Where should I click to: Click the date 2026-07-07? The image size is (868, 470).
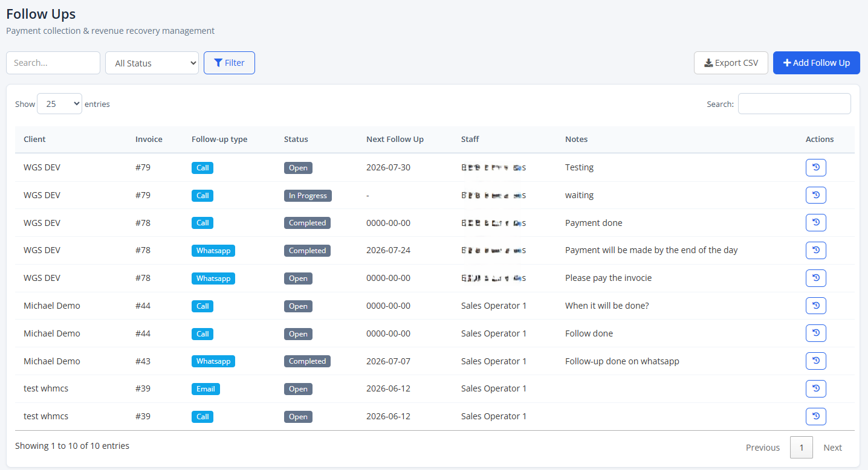pos(388,361)
